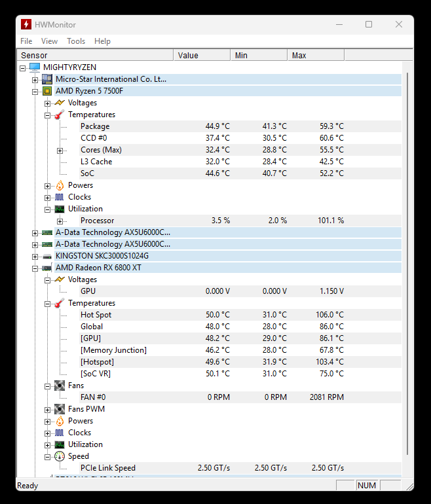The height and width of the screenshot is (504, 431).
Task: Select the L3 Cache row
Action: [240, 162]
